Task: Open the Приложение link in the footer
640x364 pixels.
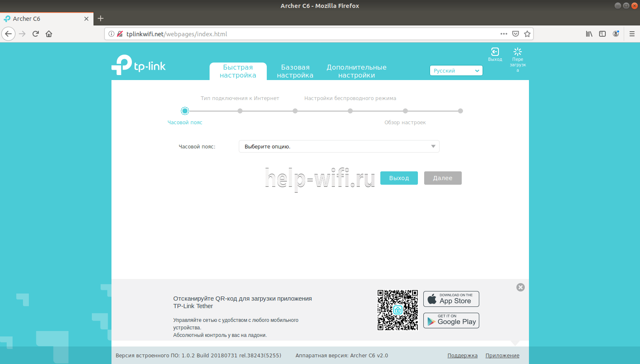Action: coord(503,356)
